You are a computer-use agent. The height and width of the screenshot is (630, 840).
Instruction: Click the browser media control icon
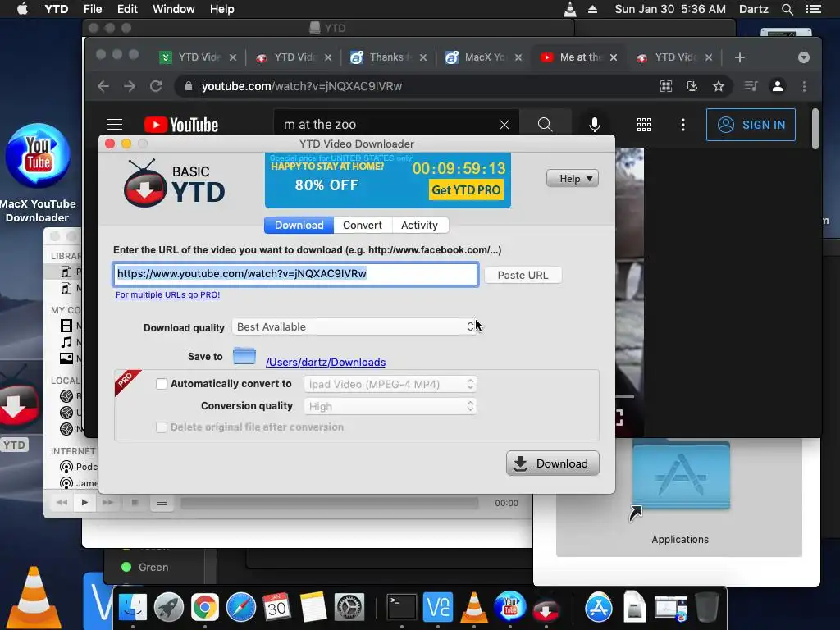751,86
